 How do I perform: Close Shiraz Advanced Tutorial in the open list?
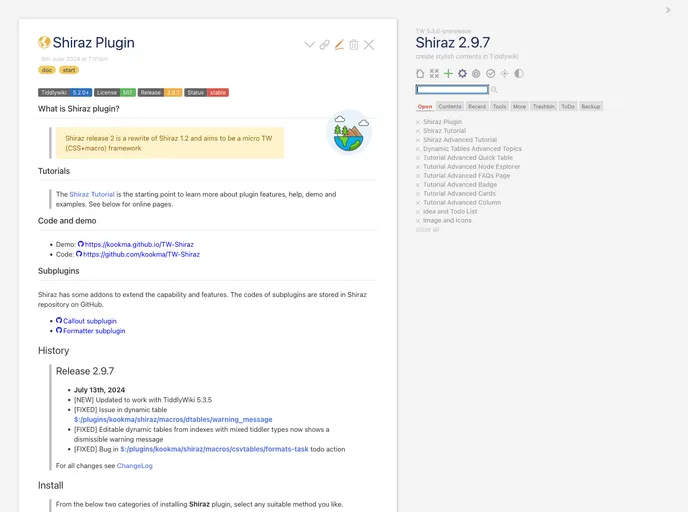click(x=418, y=140)
